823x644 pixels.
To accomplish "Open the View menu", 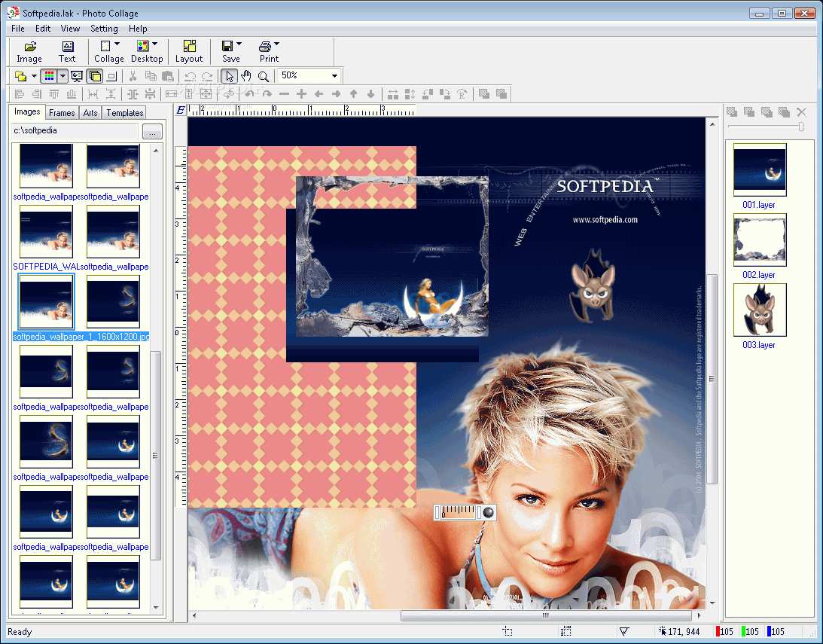I will click(70, 29).
